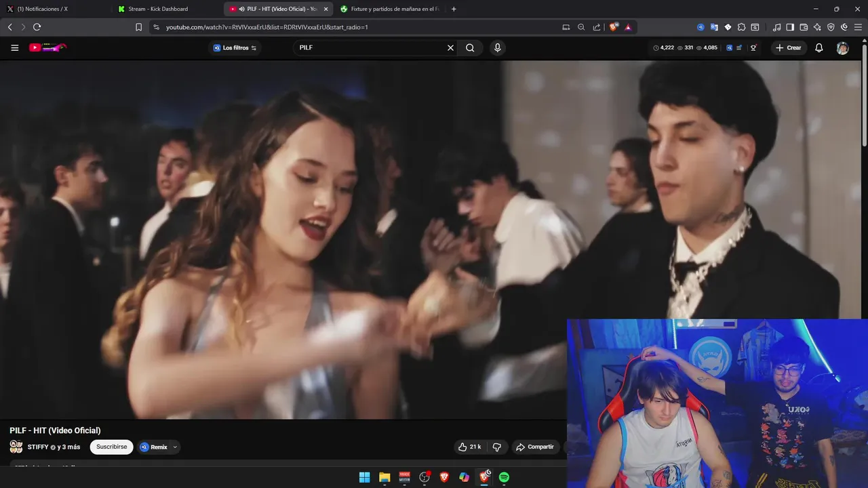This screenshot has width=868, height=488.
Task: Open the account avatar menu
Action: point(842,48)
